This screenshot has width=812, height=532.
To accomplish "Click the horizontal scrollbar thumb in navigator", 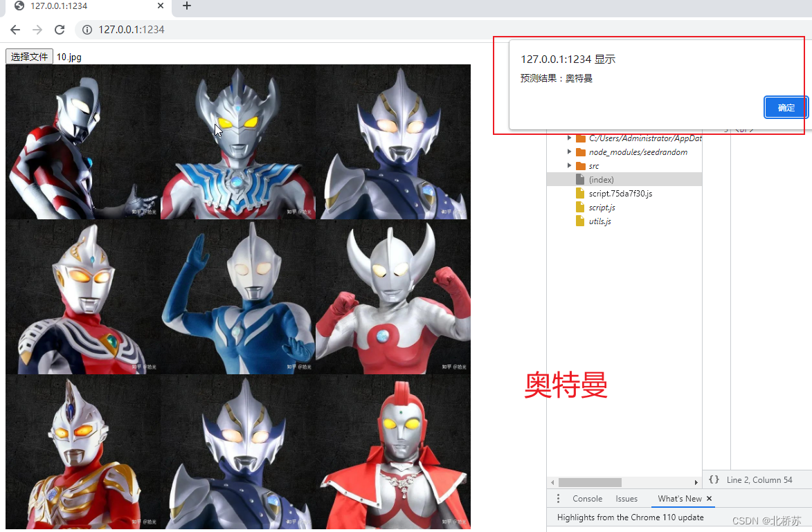I will 590,482.
